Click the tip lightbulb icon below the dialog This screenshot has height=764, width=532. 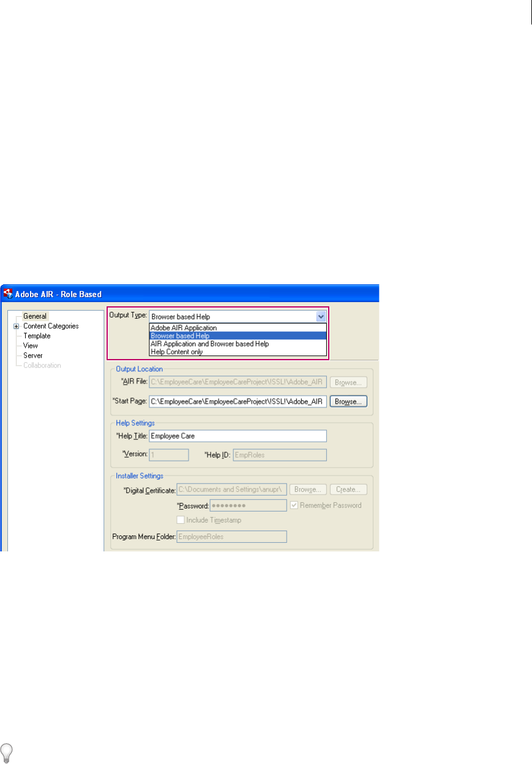(7, 752)
